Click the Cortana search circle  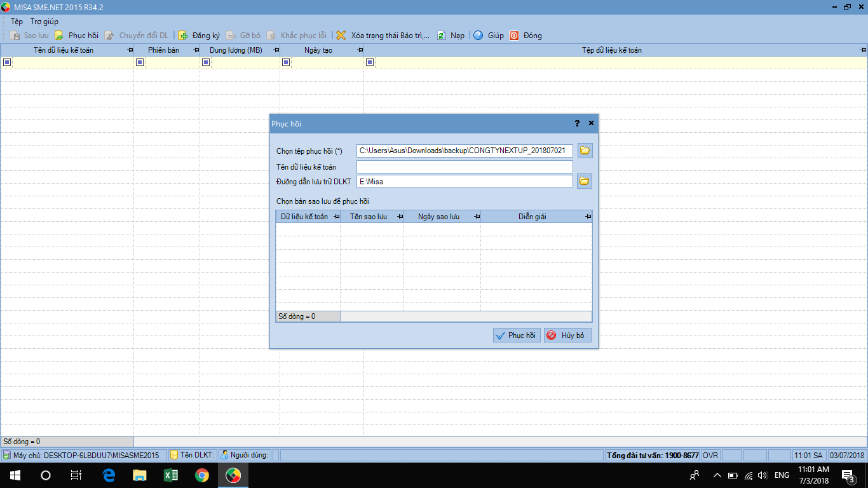coord(46,475)
